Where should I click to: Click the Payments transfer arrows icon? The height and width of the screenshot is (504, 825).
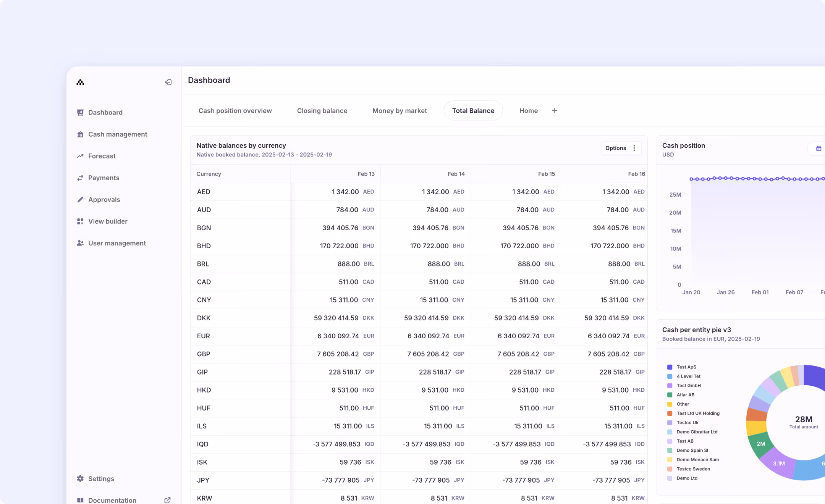(80, 178)
